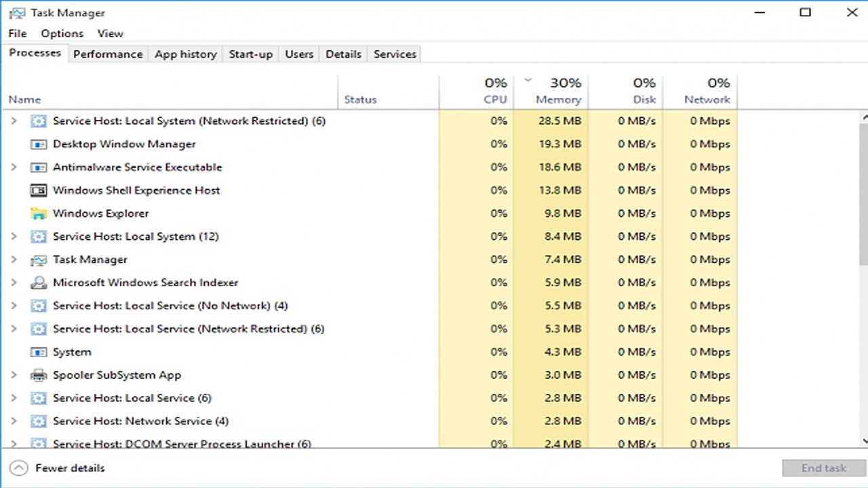The width and height of the screenshot is (868, 488).
Task: Select the Windows Explorer process name
Action: click(100, 213)
